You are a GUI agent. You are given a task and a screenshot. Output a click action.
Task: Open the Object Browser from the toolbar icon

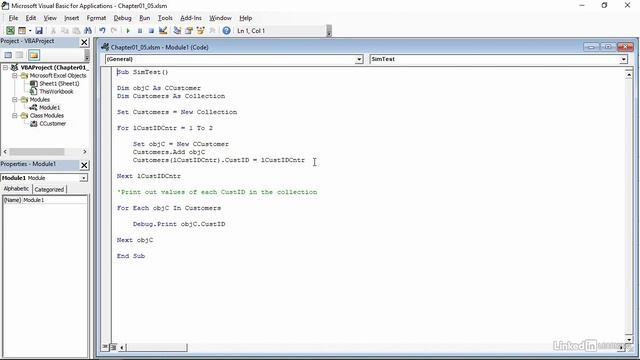point(200,31)
